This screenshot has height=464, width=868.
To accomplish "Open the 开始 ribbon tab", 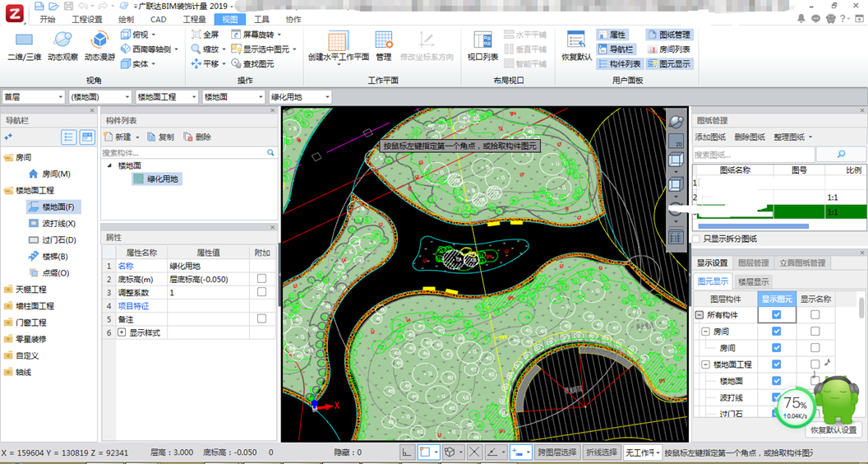I will click(48, 20).
